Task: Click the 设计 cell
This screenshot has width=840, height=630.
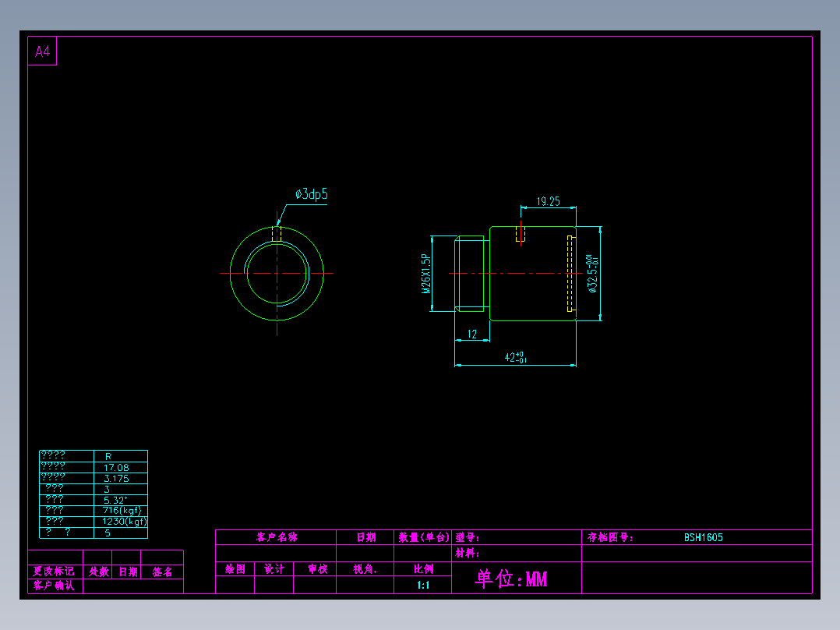Action: tap(274, 569)
